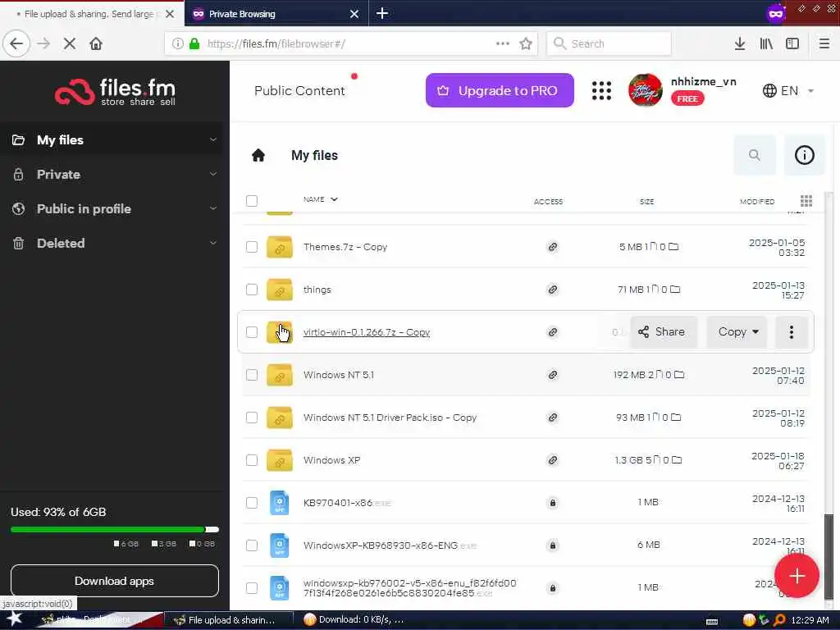Viewport: 840px width, 630px height.
Task: Open the apps grid menu icon
Action: pyautogui.click(x=601, y=90)
